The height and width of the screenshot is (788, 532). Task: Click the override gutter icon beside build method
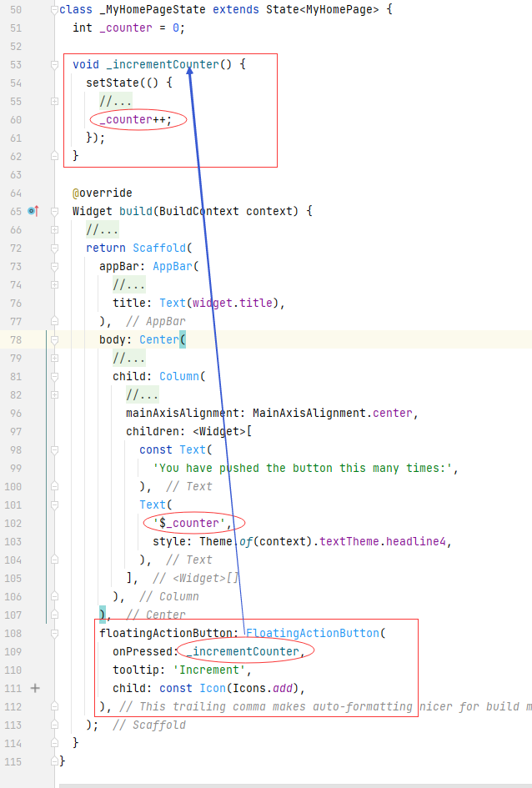33,211
